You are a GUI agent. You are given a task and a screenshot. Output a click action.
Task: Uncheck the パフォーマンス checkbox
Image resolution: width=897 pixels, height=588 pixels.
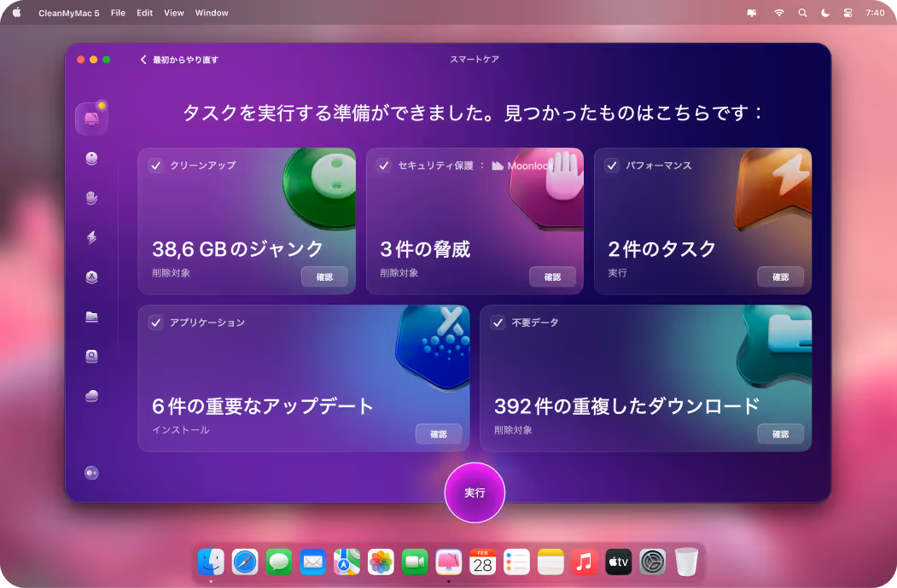tap(612, 166)
